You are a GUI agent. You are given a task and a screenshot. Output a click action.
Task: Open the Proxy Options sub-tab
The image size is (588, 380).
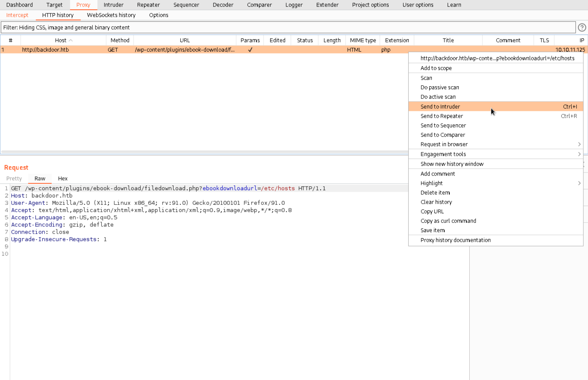159,15
